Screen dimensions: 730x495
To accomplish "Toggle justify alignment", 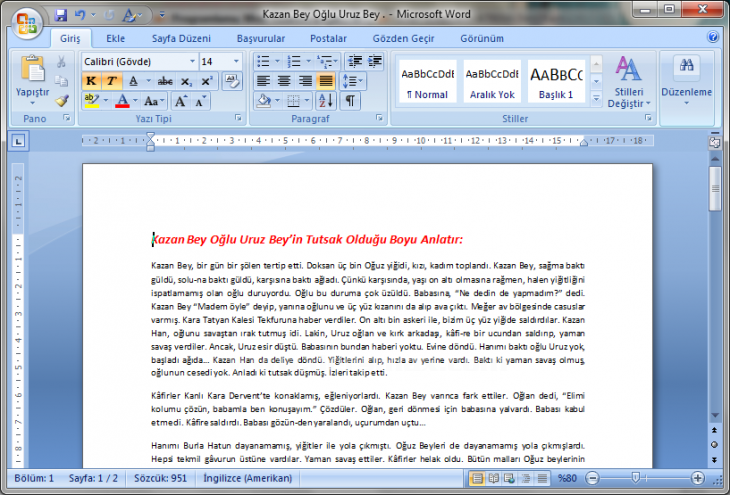I will (x=326, y=81).
